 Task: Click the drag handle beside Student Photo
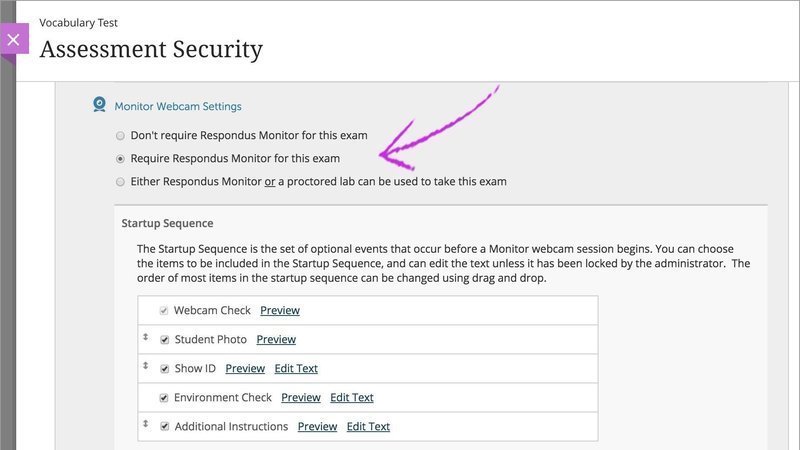145,337
